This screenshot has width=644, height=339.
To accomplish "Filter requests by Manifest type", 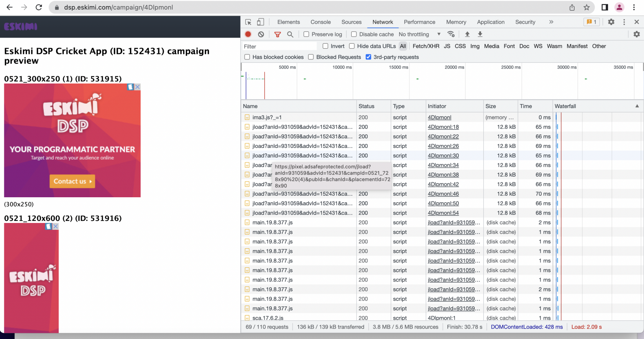I will click(x=577, y=46).
